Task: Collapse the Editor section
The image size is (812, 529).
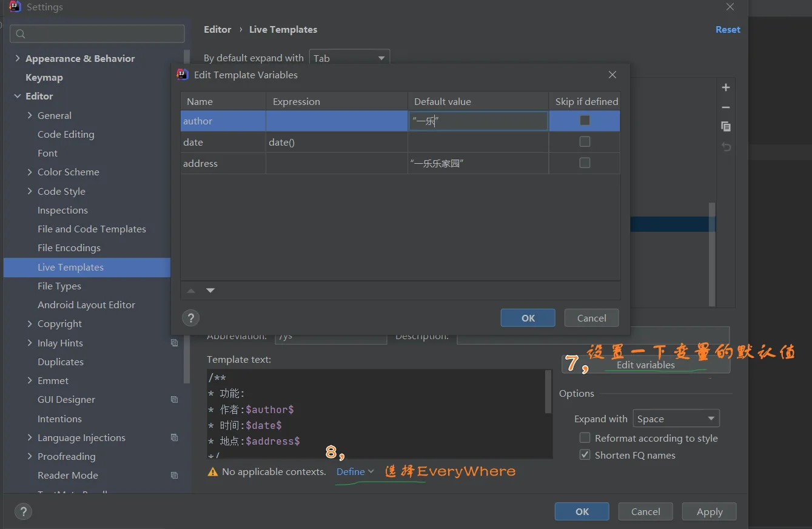Action: 18,96
